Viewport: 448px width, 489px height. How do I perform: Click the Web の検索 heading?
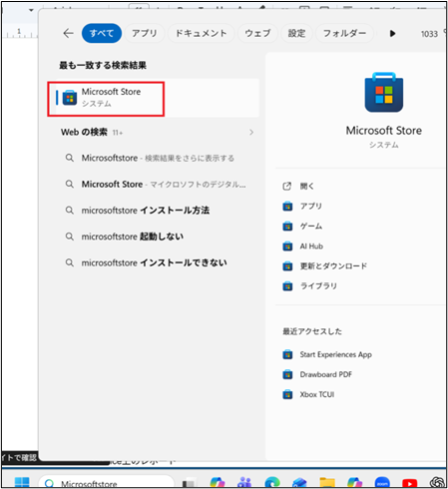coord(84,132)
